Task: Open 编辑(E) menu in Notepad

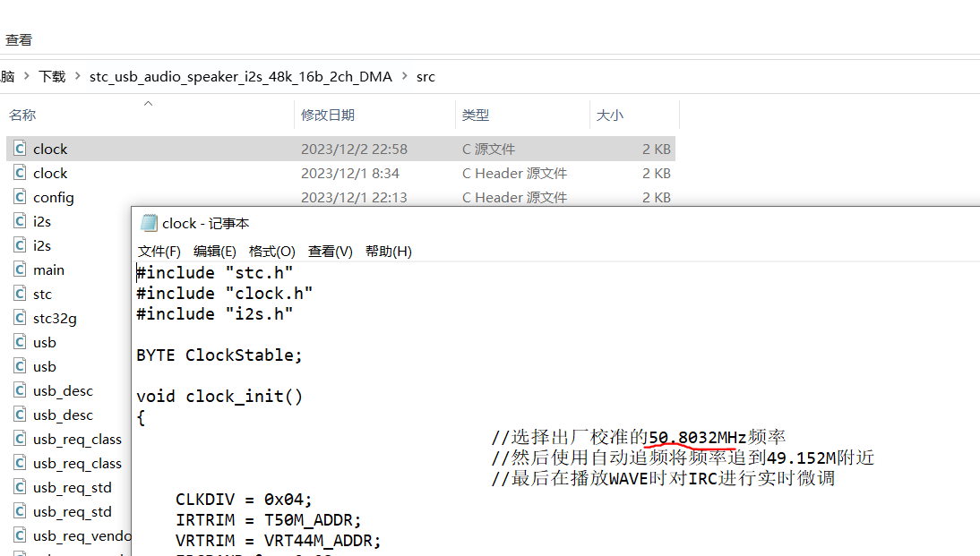Action: pyautogui.click(x=214, y=251)
